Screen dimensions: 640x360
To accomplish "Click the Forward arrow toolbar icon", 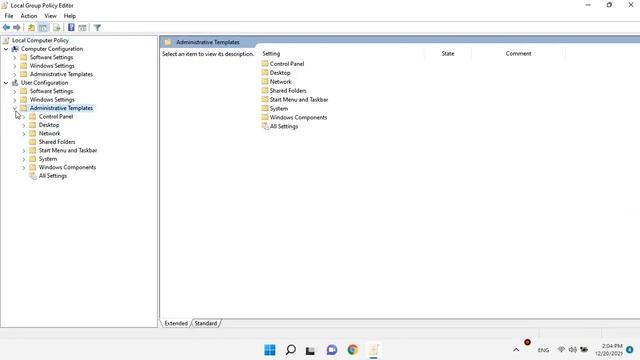I will (17, 28).
